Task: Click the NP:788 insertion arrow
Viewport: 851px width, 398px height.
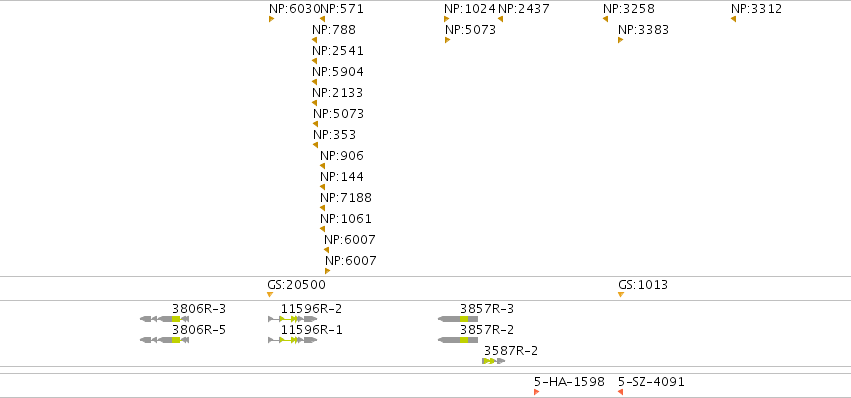Action: [x=314, y=40]
